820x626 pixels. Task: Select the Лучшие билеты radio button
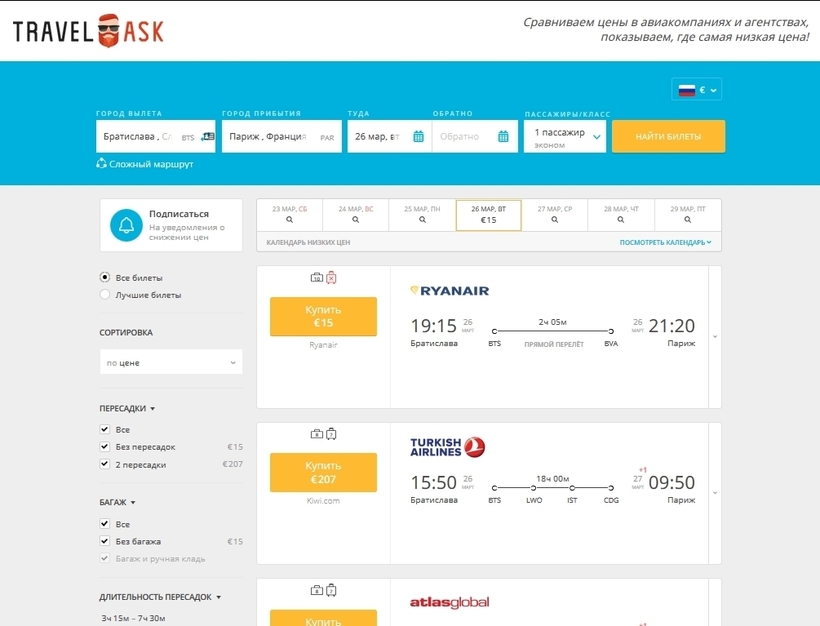tap(105, 294)
